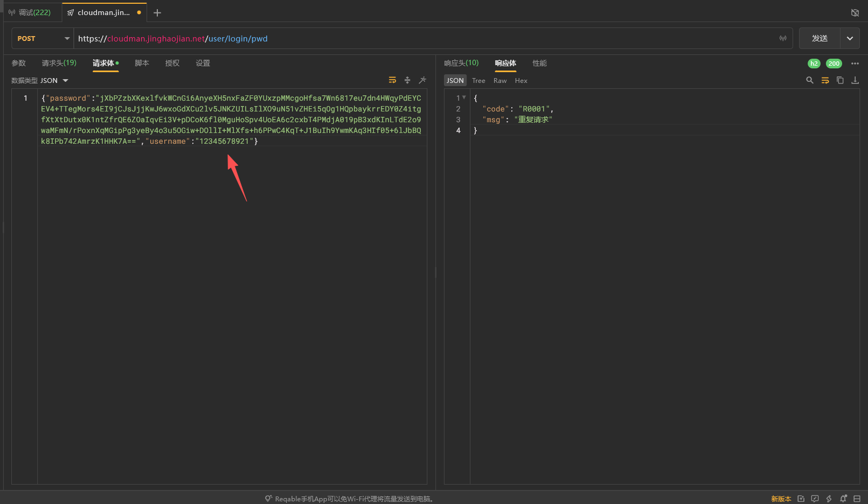Screen dimensions: 868x504
Task: Open the feedback icon in status bar
Action: pyautogui.click(x=815, y=499)
